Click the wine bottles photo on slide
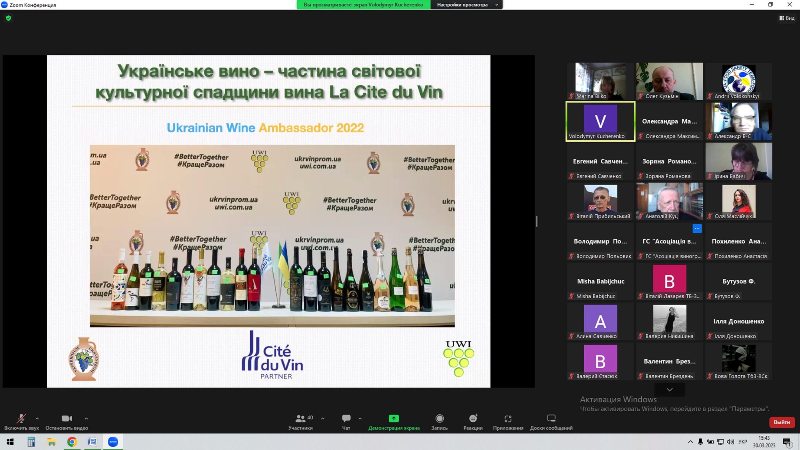800x450 pixels. click(272, 236)
